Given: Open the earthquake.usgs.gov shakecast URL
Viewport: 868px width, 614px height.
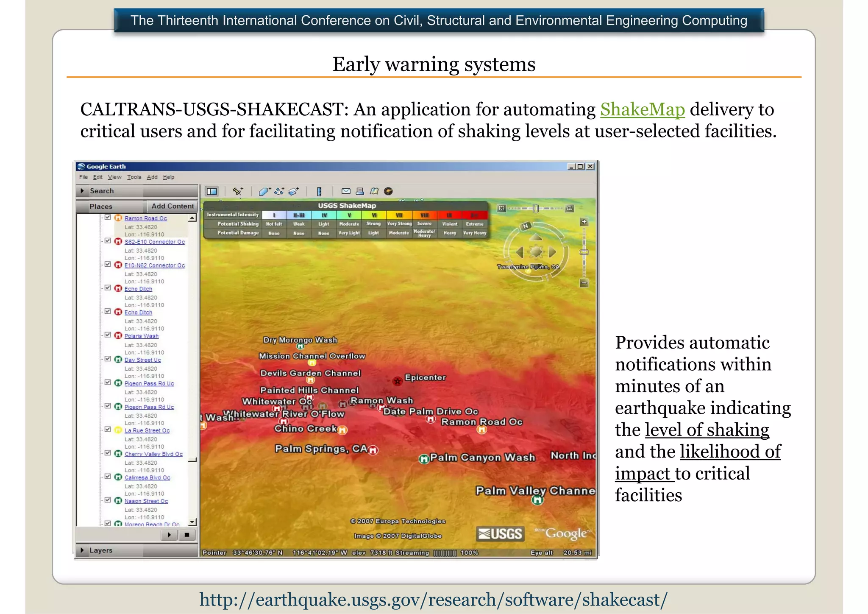Looking at the screenshot, I should 434,600.
